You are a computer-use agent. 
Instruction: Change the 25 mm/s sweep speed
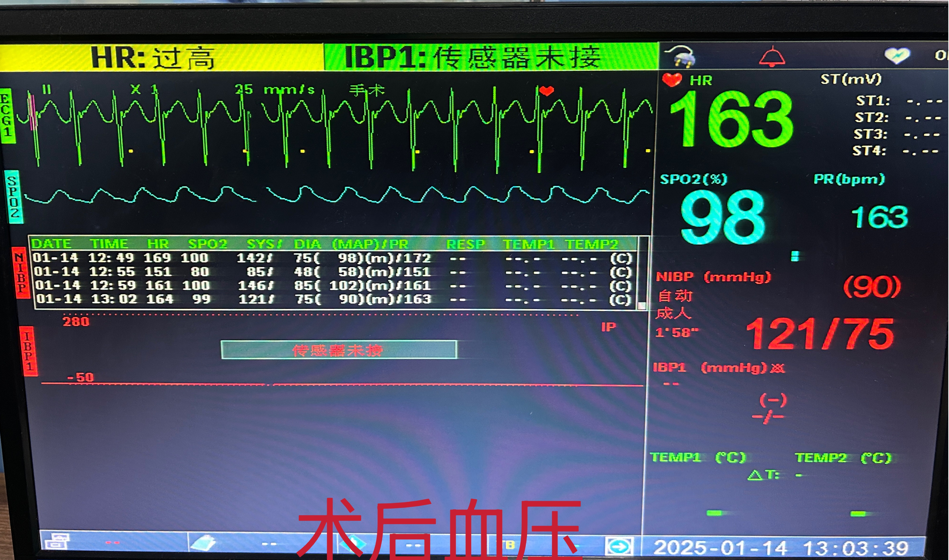pyautogui.click(x=274, y=90)
